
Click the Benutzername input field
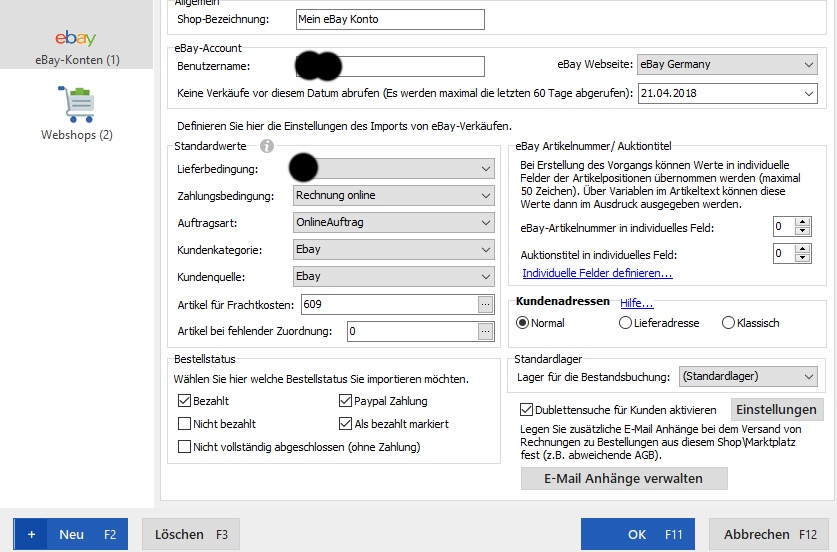click(390, 66)
